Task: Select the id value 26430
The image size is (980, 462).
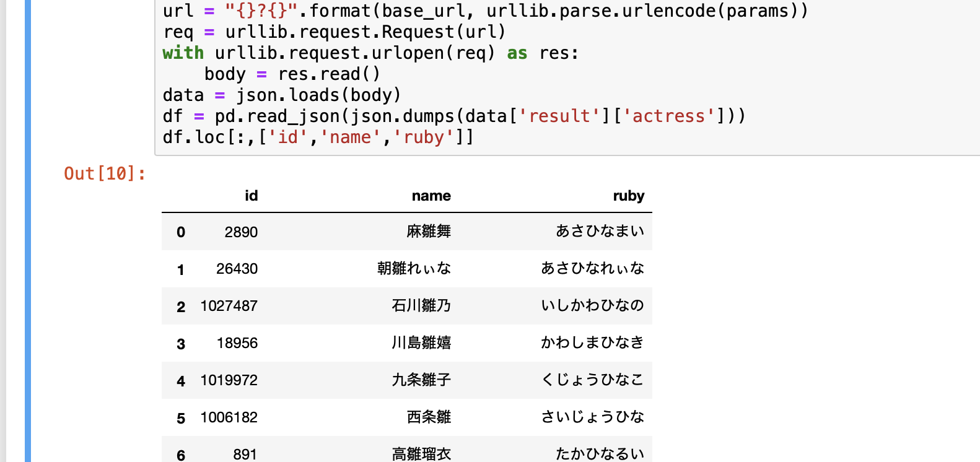Action: click(x=237, y=269)
